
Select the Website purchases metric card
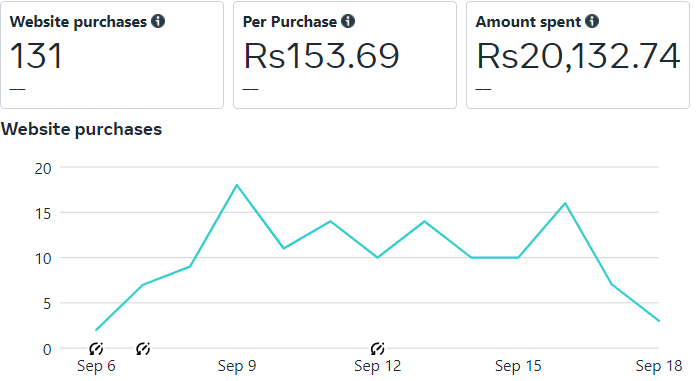coord(112,55)
